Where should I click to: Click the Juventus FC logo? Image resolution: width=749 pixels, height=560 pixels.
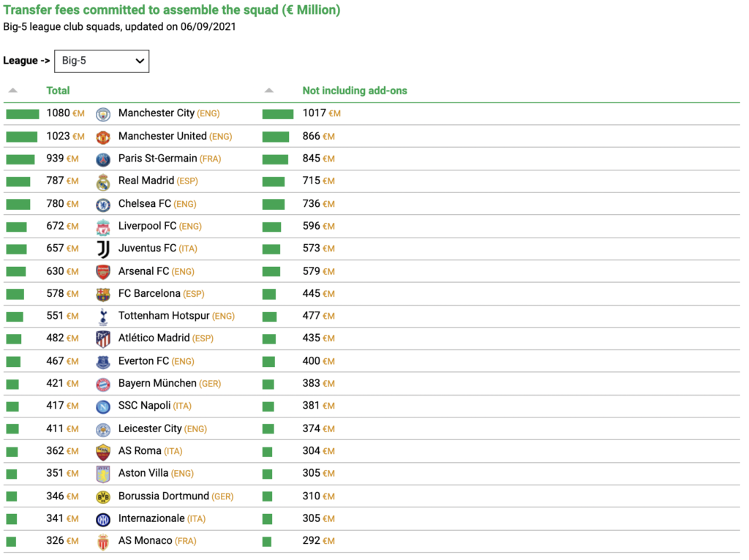pos(103,249)
